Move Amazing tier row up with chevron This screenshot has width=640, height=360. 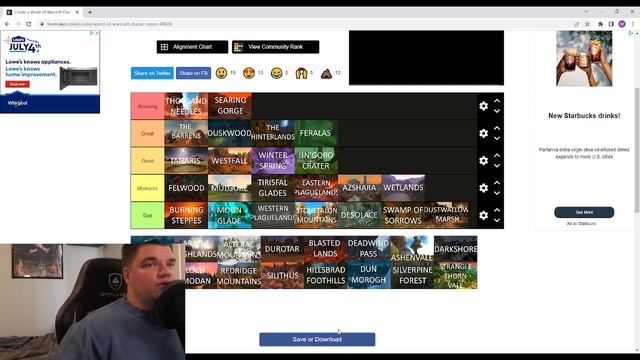(x=497, y=101)
